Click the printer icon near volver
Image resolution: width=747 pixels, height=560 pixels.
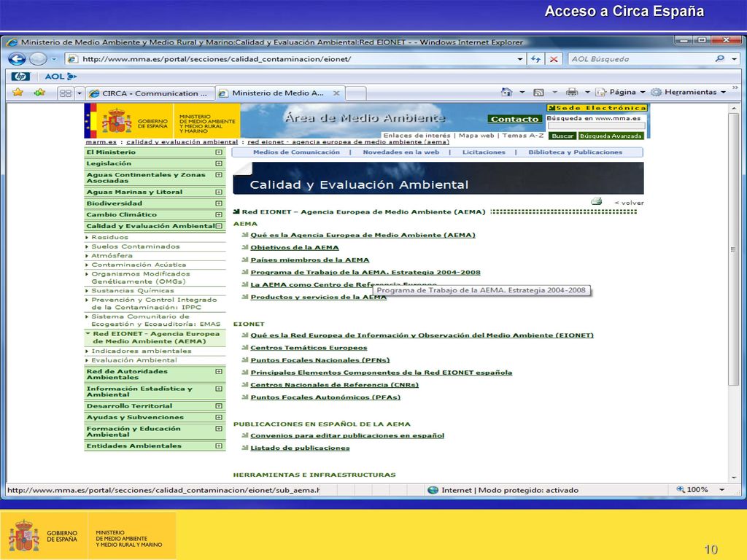click(x=597, y=201)
